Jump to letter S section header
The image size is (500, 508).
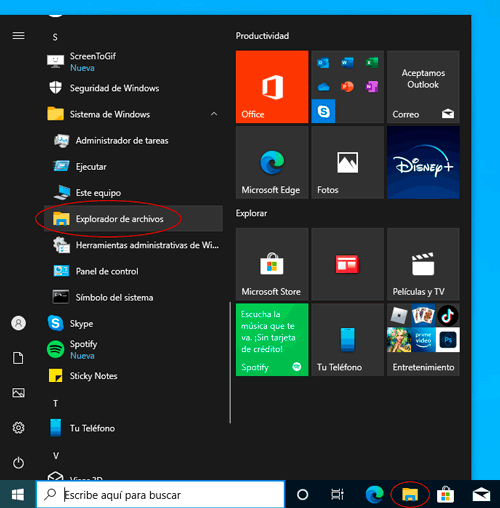[55, 37]
